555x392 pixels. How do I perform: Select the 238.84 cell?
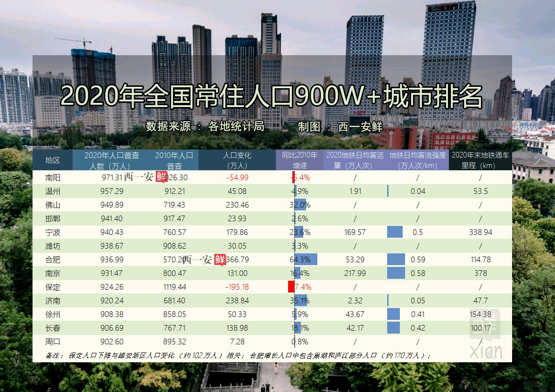[x=237, y=300]
